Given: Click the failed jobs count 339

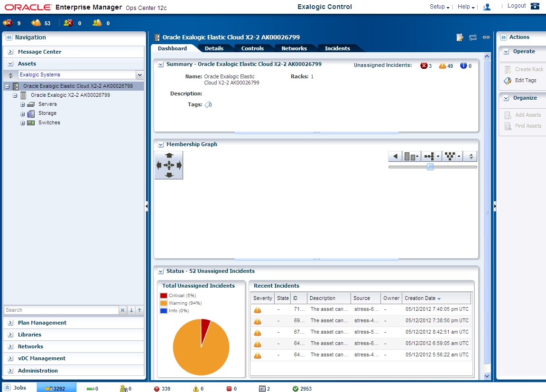Looking at the screenshot, I should pos(162,389).
